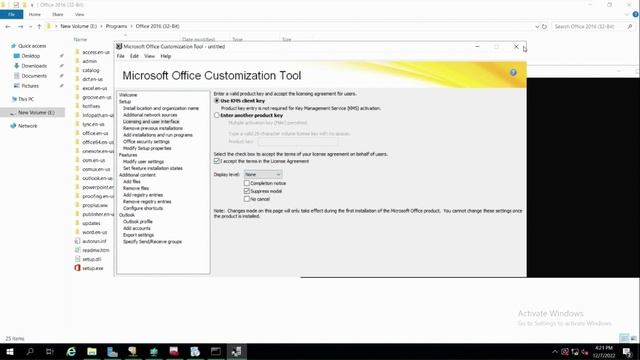Open the Share tab in File Explorer
This screenshot has height=360, width=640.
click(58, 14)
